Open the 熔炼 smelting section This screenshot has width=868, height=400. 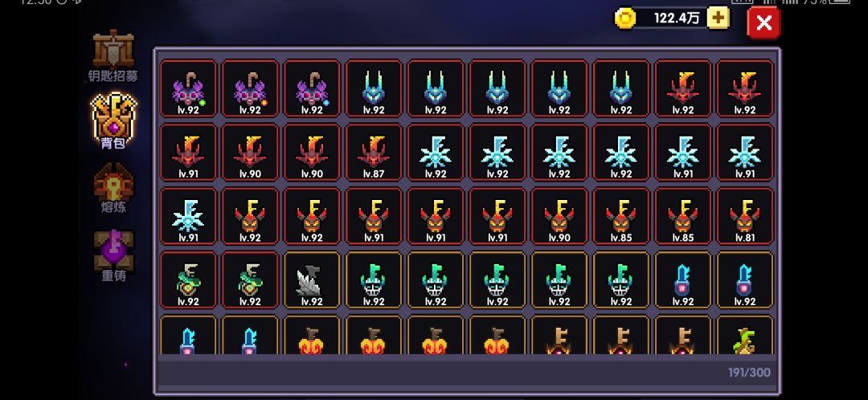click(113, 188)
